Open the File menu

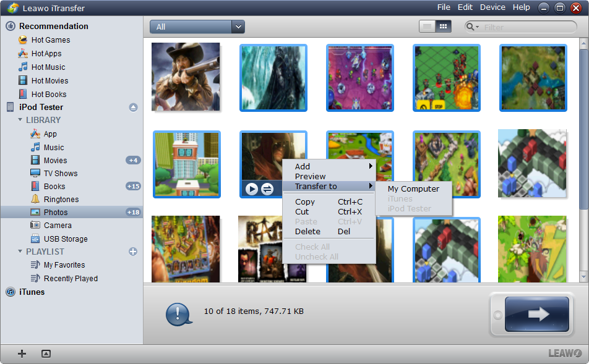(x=444, y=7)
